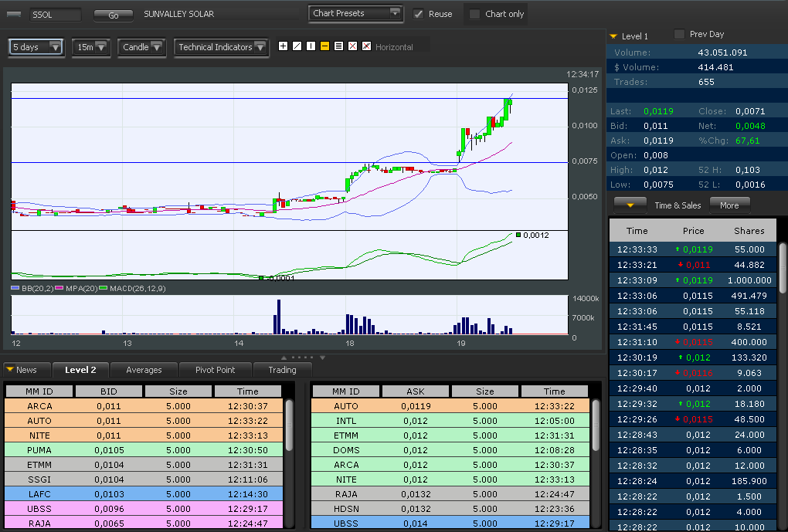The image size is (788, 532).
Task: Enable the Chart only checkbox
Action: [x=474, y=14]
